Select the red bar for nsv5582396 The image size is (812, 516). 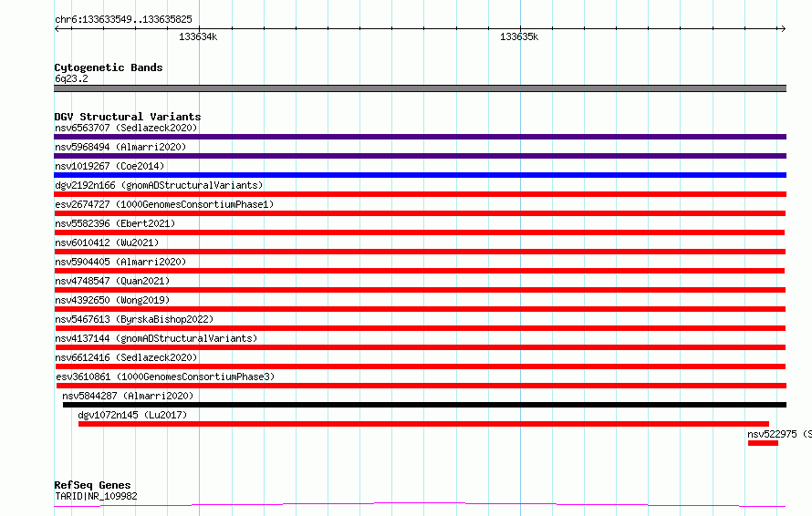pyautogui.click(x=419, y=232)
